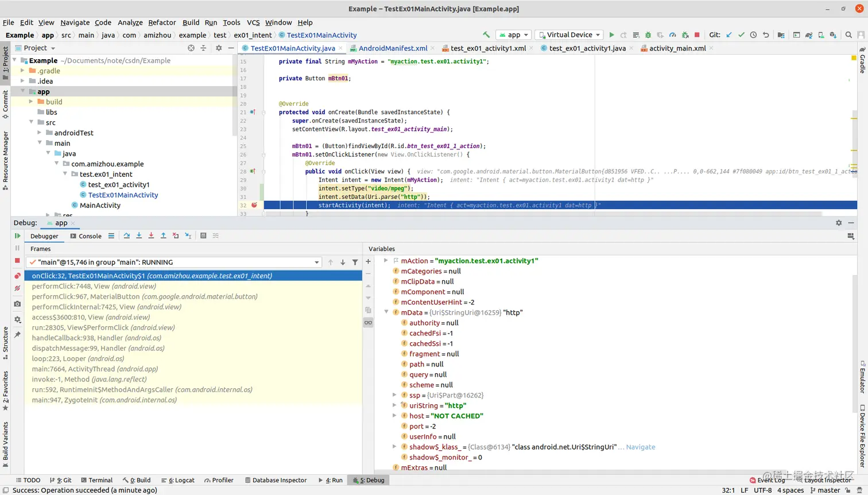Click the Step Over debug icon
This screenshot has width=868, height=495.
[127, 236]
